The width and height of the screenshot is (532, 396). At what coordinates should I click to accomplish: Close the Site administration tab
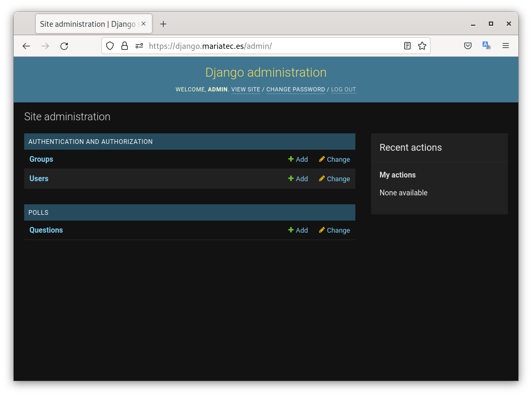click(144, 24)
